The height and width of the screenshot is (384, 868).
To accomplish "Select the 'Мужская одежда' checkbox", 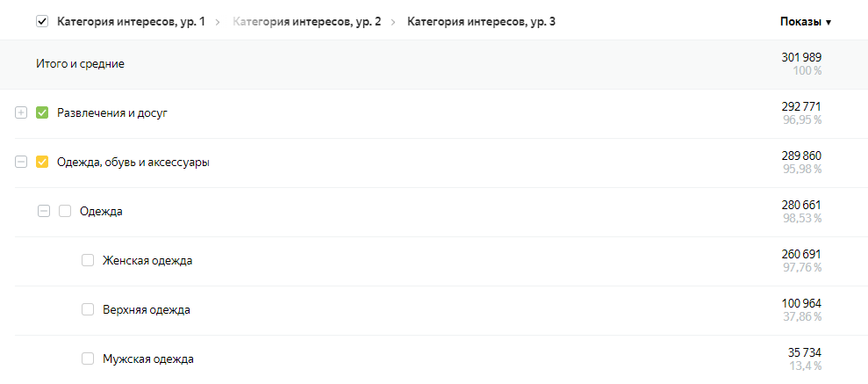I will click(x=88, y=359).
